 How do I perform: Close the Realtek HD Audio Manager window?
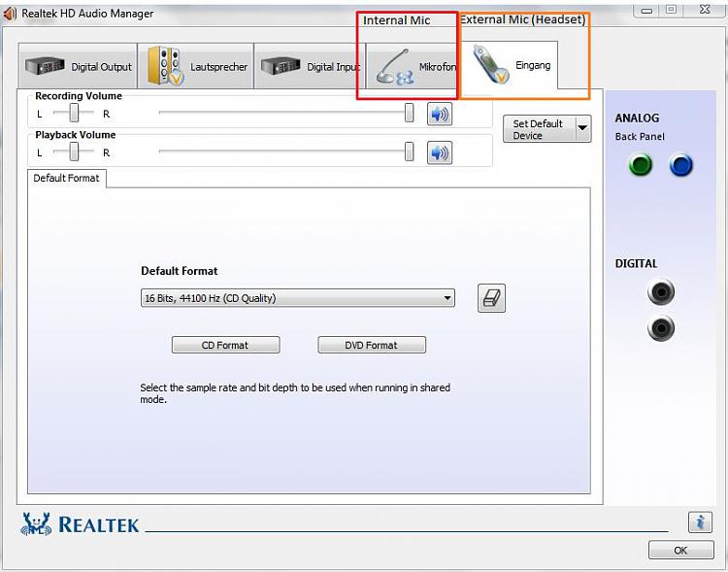tap(705, 10)
